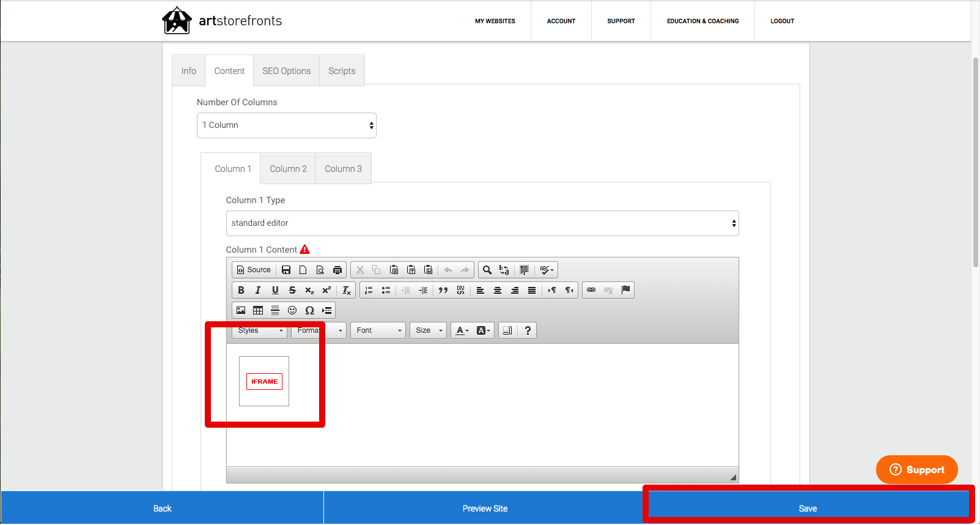Image resolution: width=980 pixels, height=525 pixels.
Task: Open the Number Of Columns dropdown
Action: [x=286, y=125]
